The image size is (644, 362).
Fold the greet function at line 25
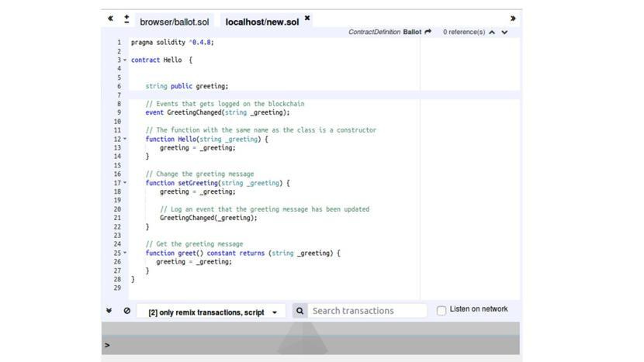point(125,253)
